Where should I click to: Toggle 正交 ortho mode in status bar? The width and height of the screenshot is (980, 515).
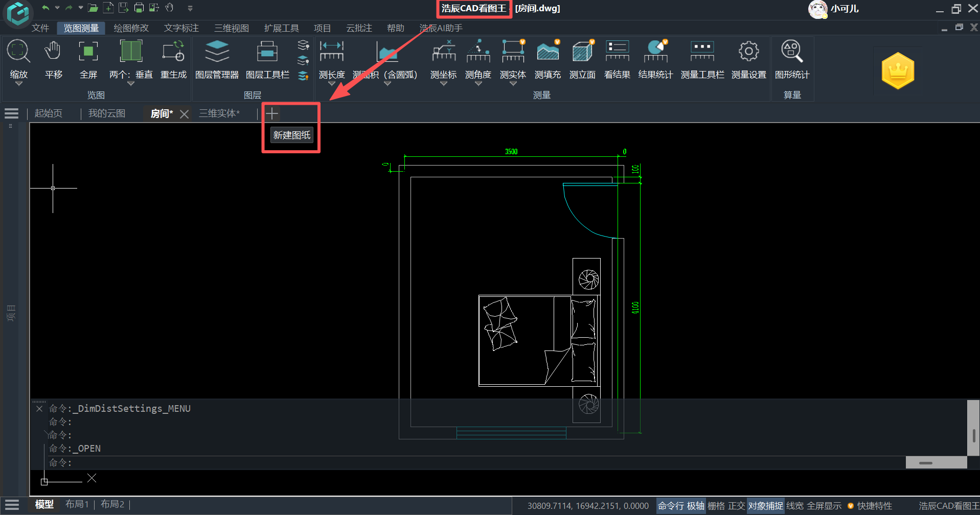click(737, 506)
